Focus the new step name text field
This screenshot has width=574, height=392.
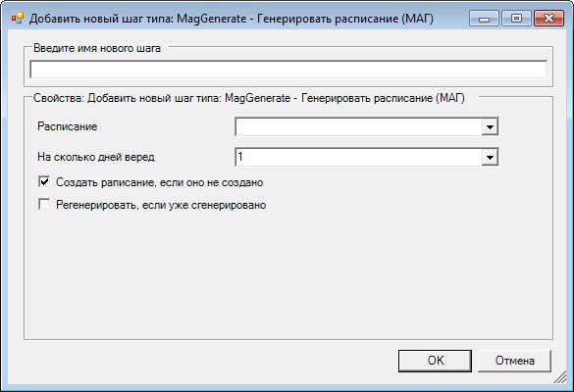[288, 70]
